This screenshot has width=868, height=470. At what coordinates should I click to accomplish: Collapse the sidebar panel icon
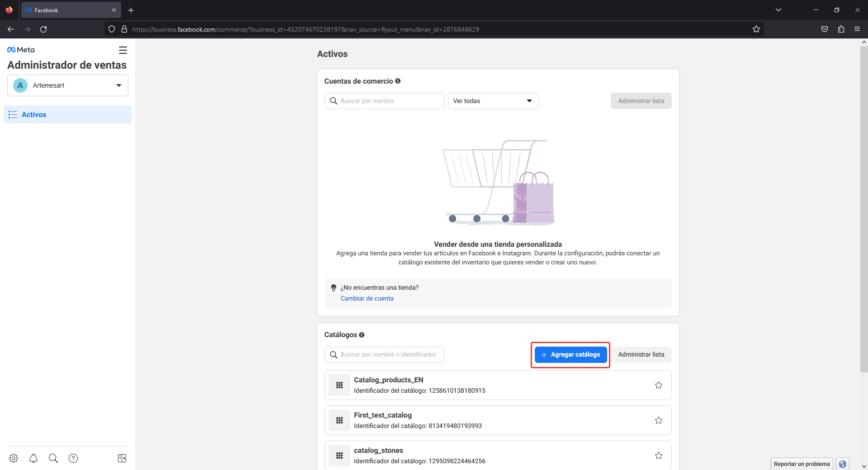click(122, 458)
